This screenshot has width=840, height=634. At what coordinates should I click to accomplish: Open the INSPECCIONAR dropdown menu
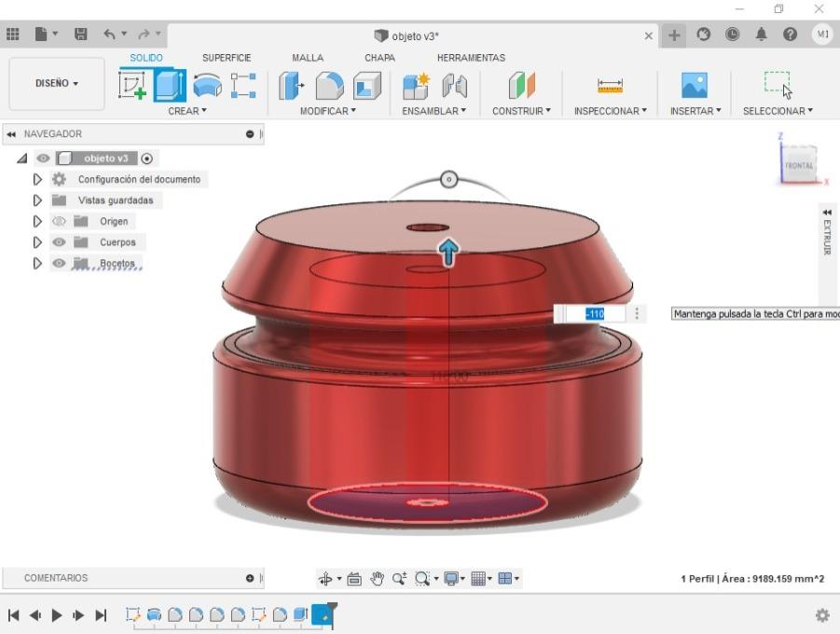pos(610,111)
